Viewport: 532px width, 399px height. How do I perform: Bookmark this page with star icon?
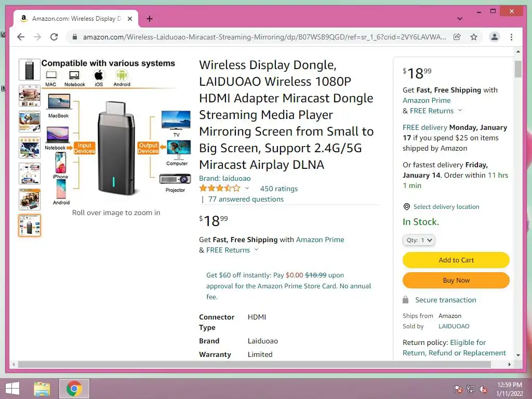point(474,37)
